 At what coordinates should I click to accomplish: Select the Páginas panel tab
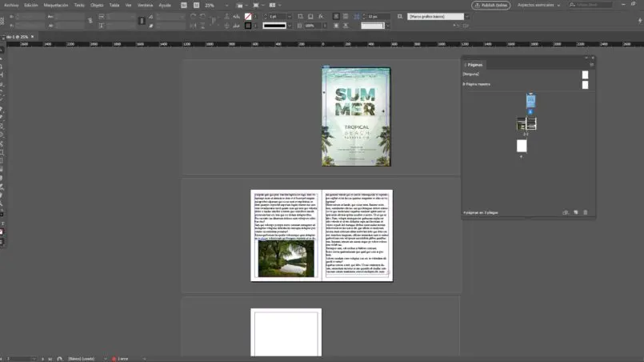(474, 65)
